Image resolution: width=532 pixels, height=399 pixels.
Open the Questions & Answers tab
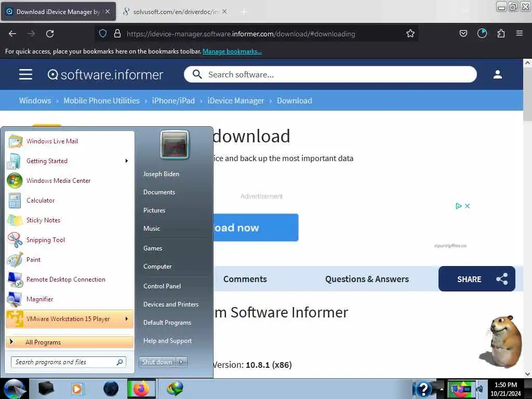point(367,279)
